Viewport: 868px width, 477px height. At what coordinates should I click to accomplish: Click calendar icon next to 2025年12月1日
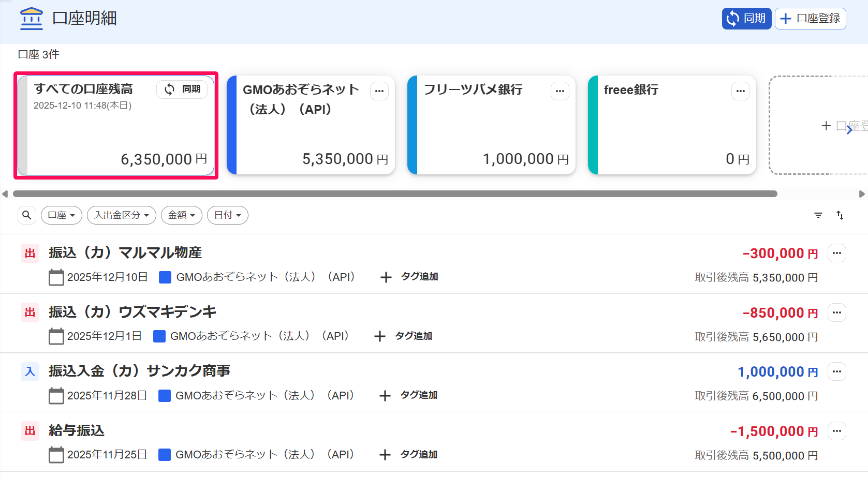(56, 337)
